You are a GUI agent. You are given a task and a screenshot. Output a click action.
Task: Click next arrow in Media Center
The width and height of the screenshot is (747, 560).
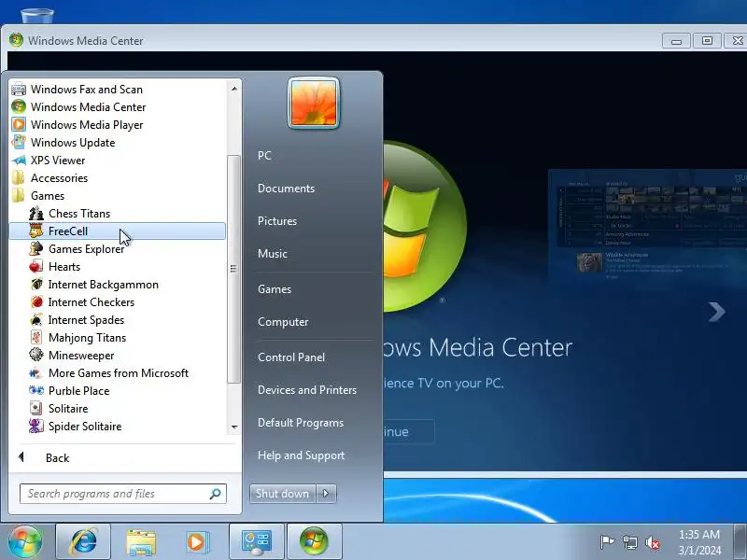click(716, 312)
